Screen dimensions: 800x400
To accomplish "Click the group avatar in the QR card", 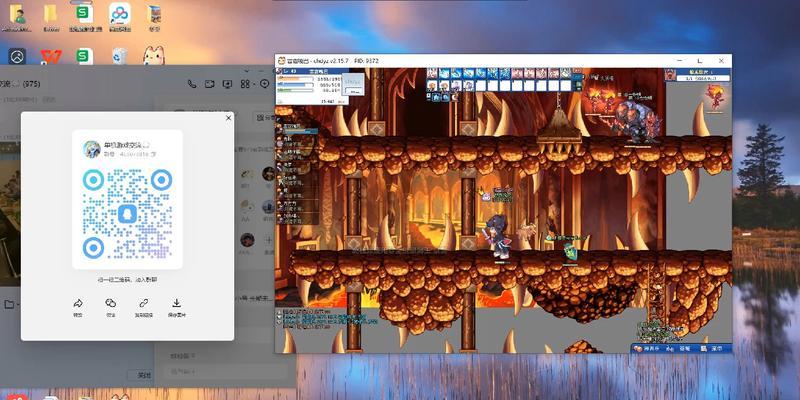I will [x=92, y=149].
